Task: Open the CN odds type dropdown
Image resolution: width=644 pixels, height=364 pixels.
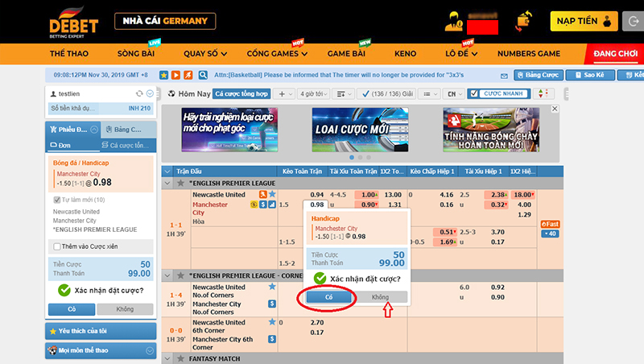Action: tap(454, 93)
